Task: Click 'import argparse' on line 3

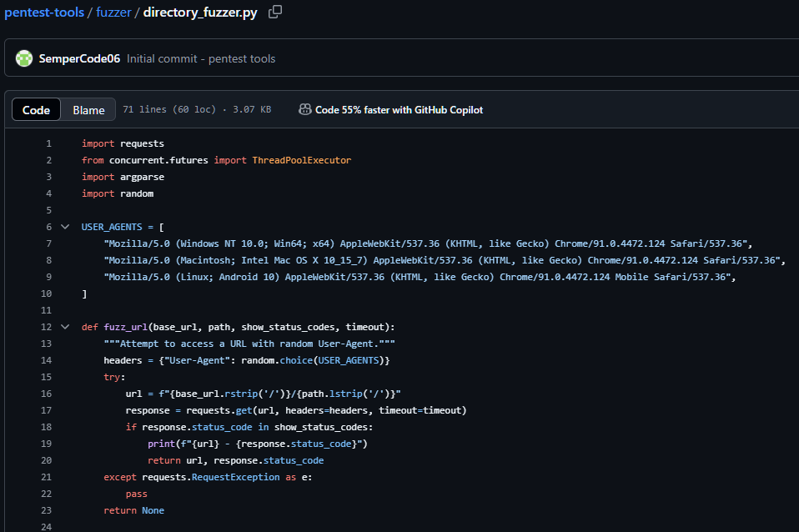Action: point(123,177)
